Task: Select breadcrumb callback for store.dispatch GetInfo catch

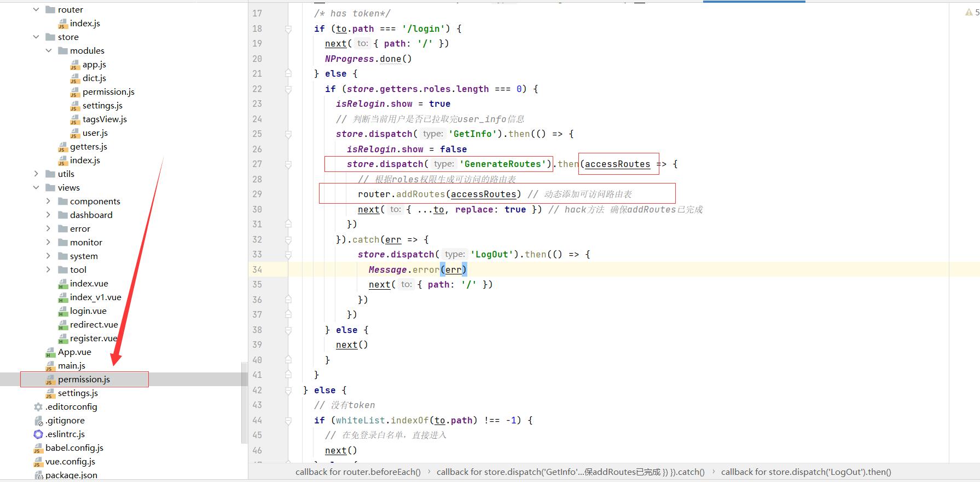Action: pyautogui.click(x=571, y=472)
